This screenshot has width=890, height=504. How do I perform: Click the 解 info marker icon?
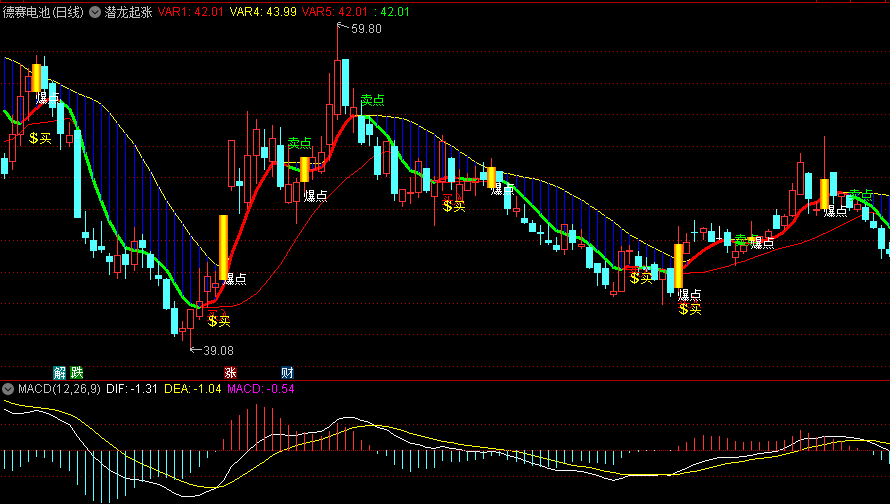(60, 373)
